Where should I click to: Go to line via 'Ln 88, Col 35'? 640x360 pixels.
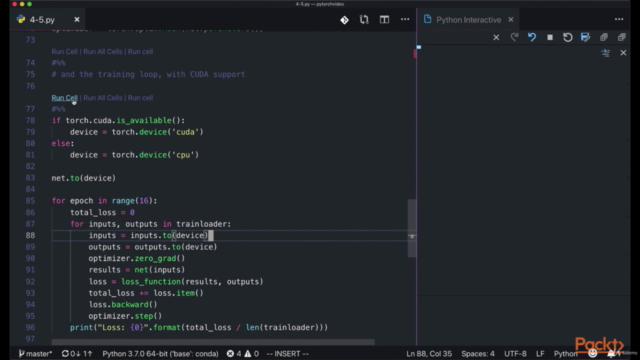[x=429, y=354]
